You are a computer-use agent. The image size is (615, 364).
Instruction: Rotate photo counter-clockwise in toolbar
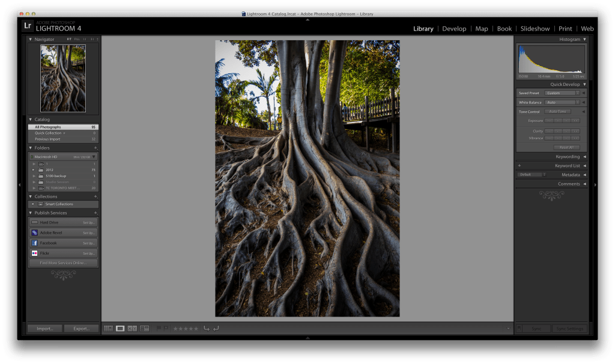coord(206,329)
